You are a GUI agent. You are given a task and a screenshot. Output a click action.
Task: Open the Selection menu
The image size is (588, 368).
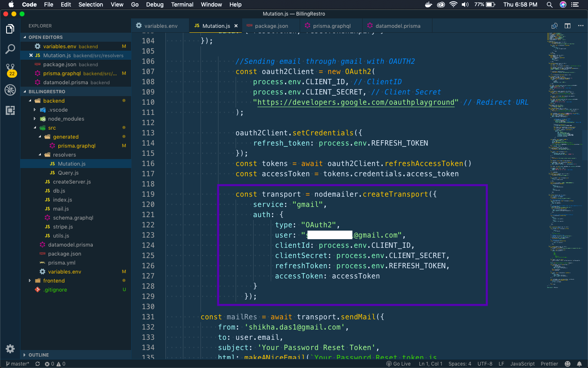[91, 4]
